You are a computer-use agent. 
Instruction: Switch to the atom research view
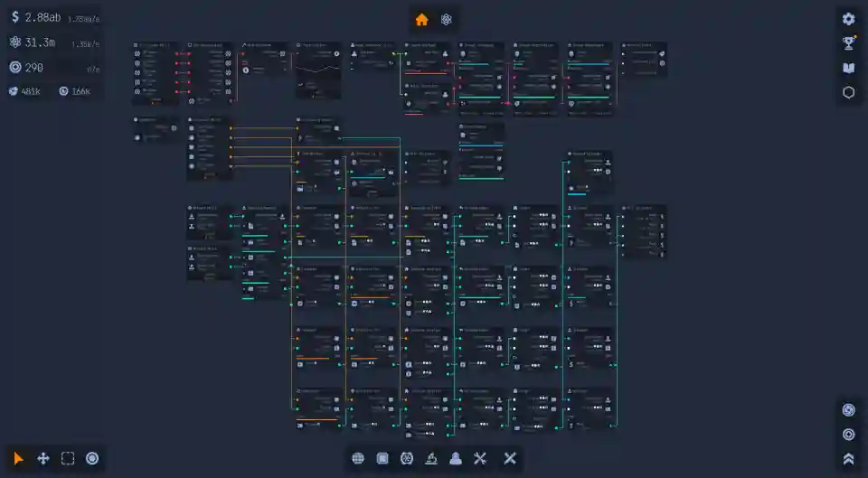coord(447,20)
